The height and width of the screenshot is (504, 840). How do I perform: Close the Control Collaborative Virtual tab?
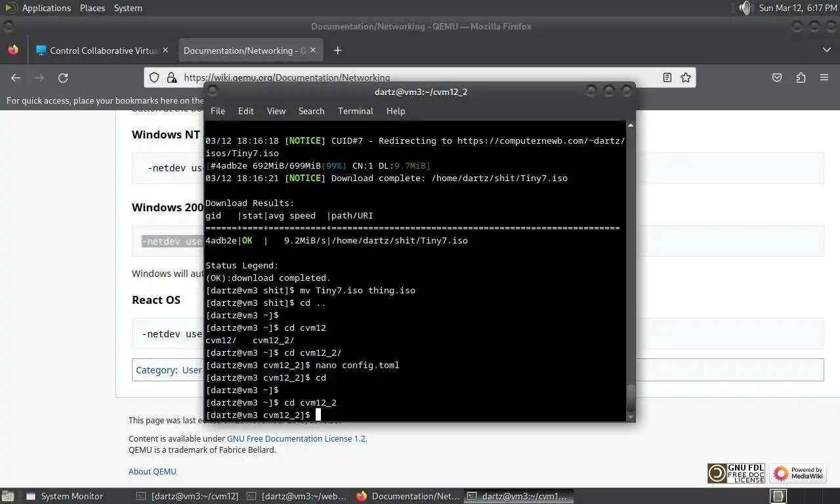(x=165, y=50)
